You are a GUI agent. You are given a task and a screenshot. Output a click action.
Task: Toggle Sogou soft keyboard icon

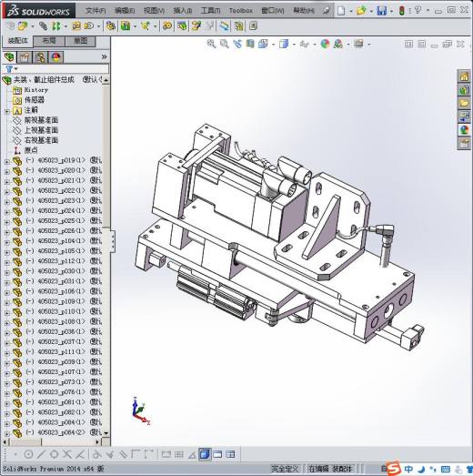pyautogui.click(x=446, y=470)
